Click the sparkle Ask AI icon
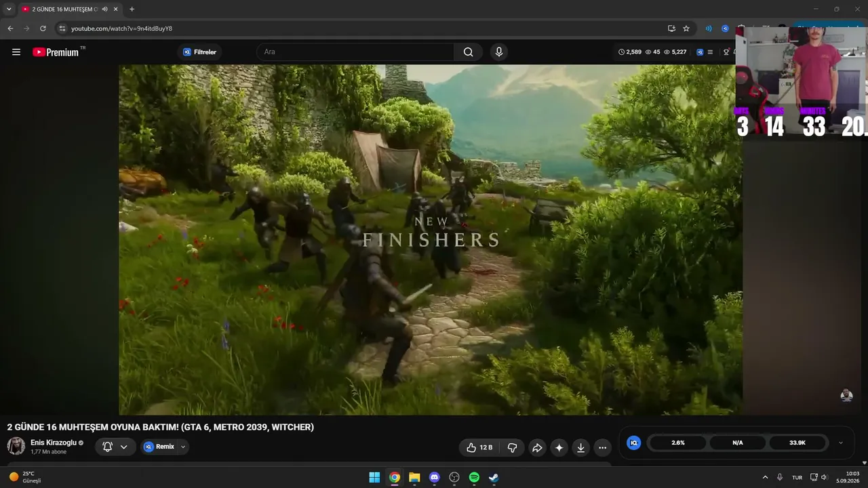This screenshot has width=868, height=488. (559, 447)
